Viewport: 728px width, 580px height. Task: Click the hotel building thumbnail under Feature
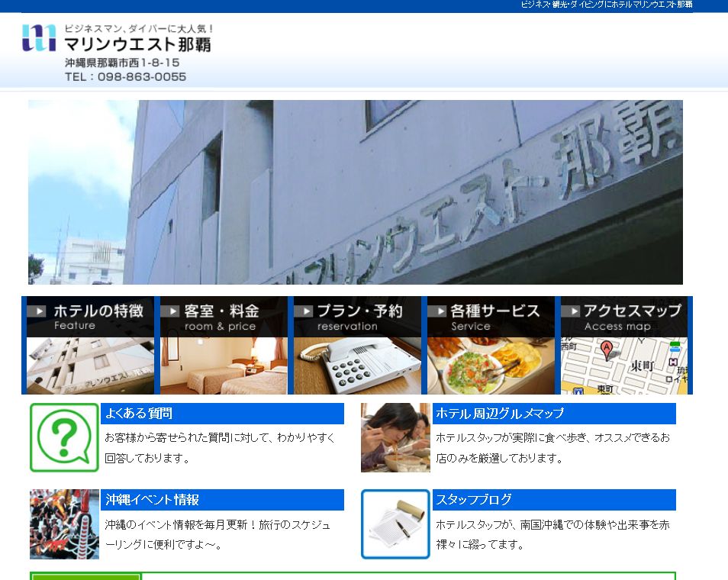[x=90, y=366]
